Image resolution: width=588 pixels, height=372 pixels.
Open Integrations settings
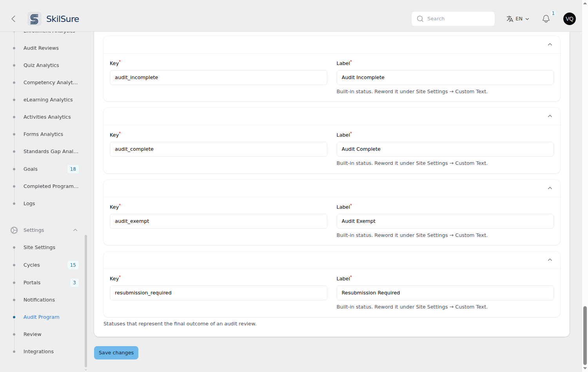tap(39, 352)
